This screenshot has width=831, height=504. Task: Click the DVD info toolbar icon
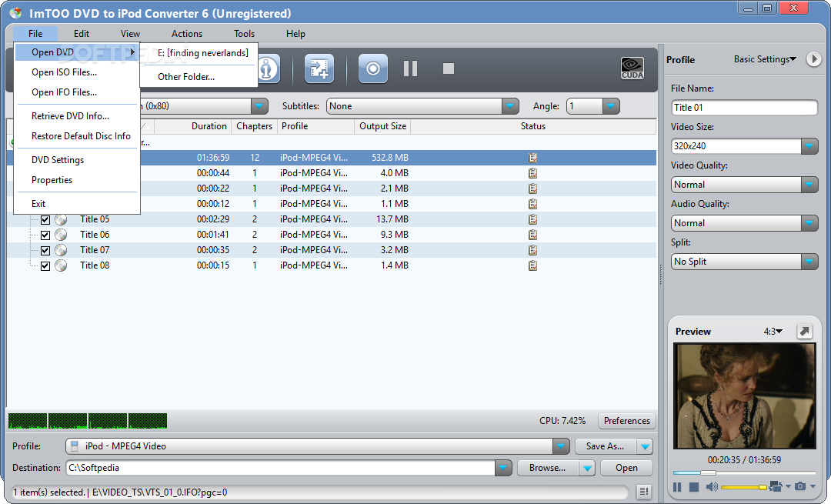pyautogui.click(x=269, y=68)
